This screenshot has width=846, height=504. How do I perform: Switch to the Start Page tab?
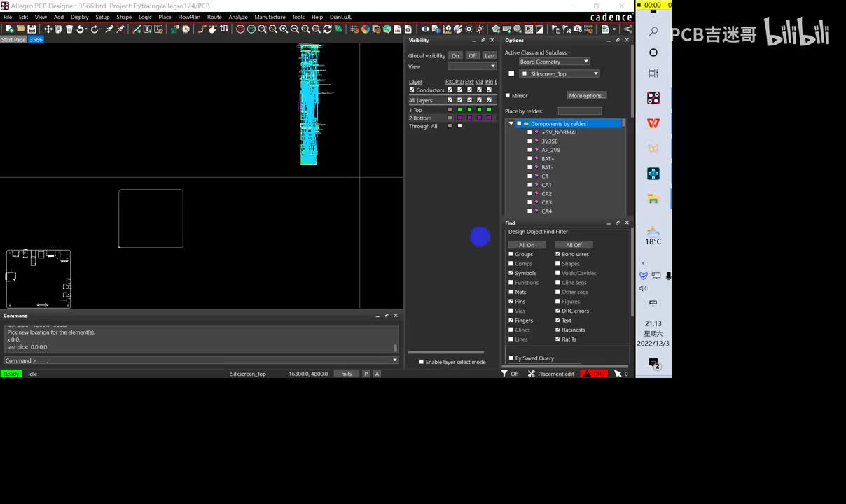(13, 40)
